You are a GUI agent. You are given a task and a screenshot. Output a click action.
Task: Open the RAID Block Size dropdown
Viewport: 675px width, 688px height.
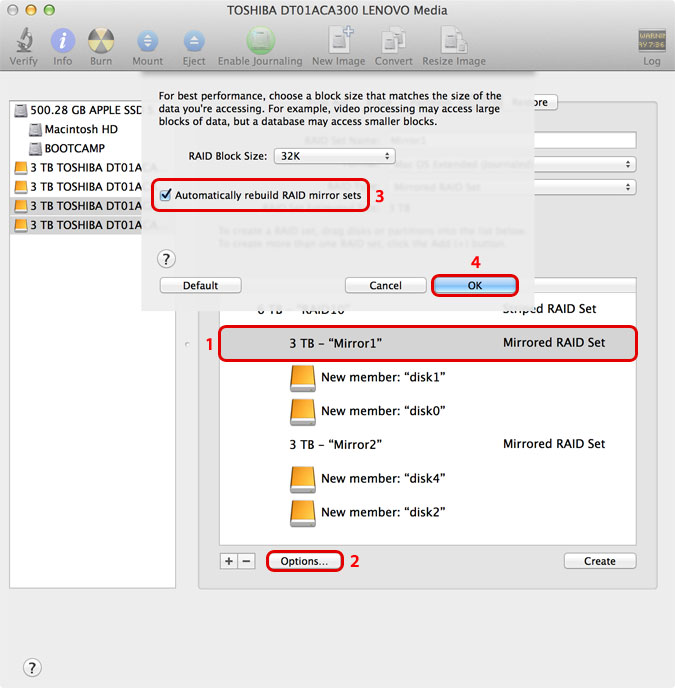[335, 156]
